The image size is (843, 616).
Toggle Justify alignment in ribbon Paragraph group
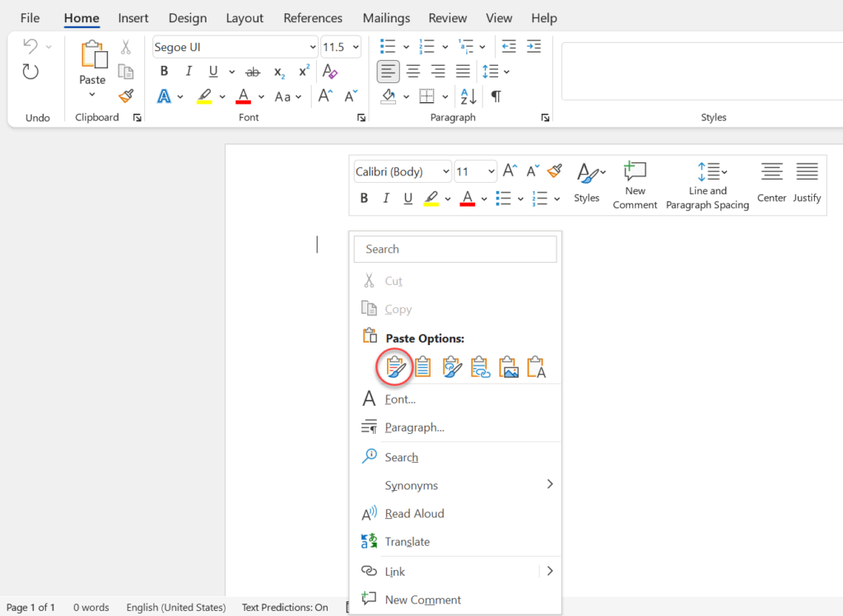[463, 71]
